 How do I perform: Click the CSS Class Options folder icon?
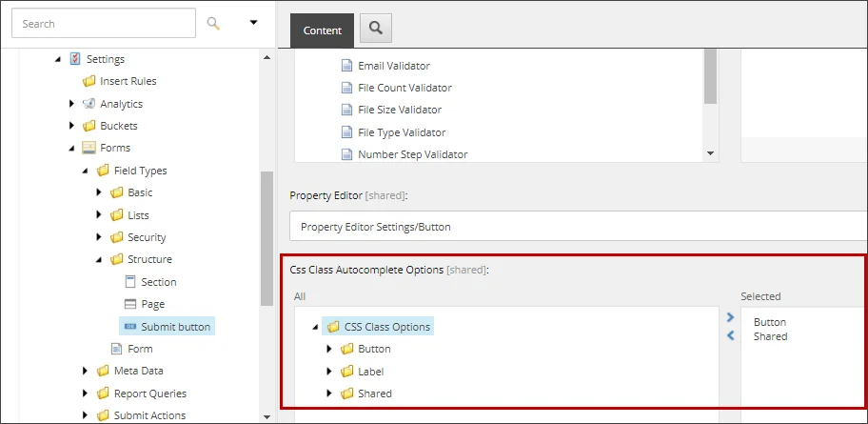pos(333,327)
